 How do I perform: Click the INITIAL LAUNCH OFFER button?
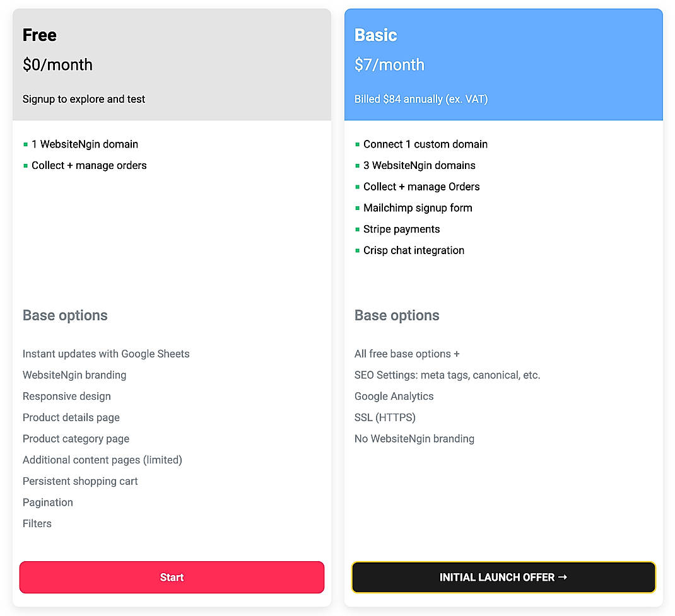503,577
